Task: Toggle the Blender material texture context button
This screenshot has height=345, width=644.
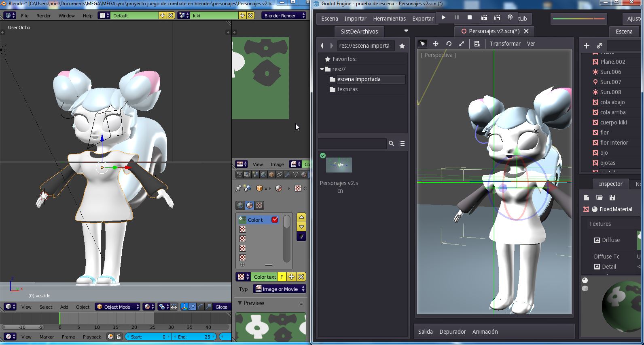Action: 250,205
